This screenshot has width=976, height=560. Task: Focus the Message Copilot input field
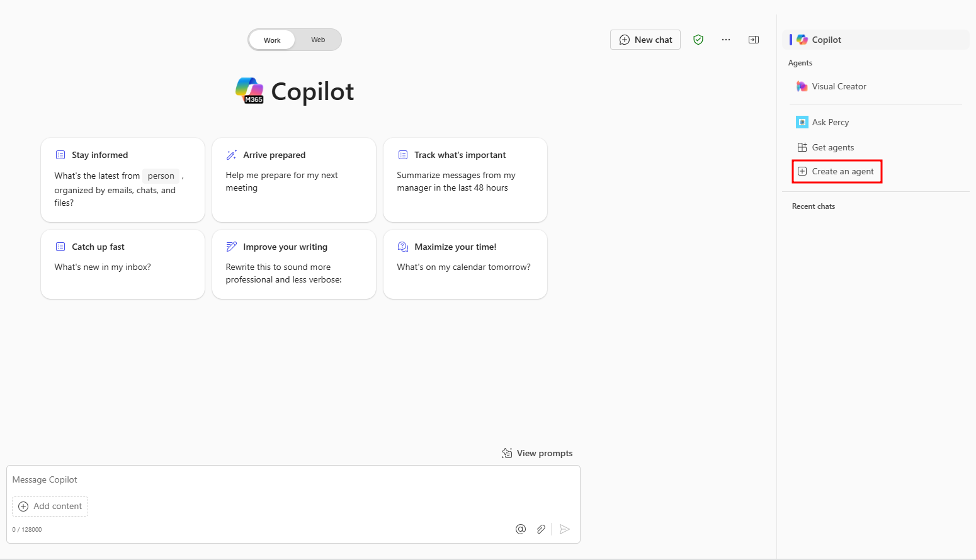point(293,479)
